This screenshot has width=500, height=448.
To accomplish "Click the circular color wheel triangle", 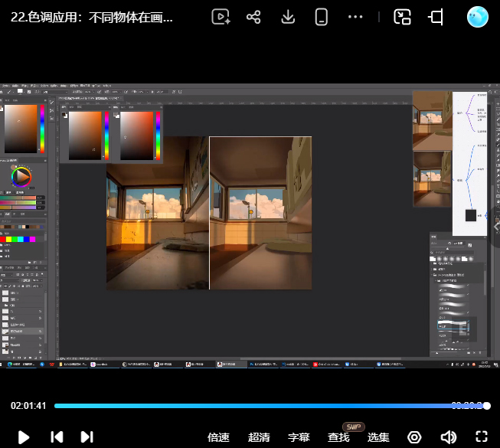I will [21, 177].
